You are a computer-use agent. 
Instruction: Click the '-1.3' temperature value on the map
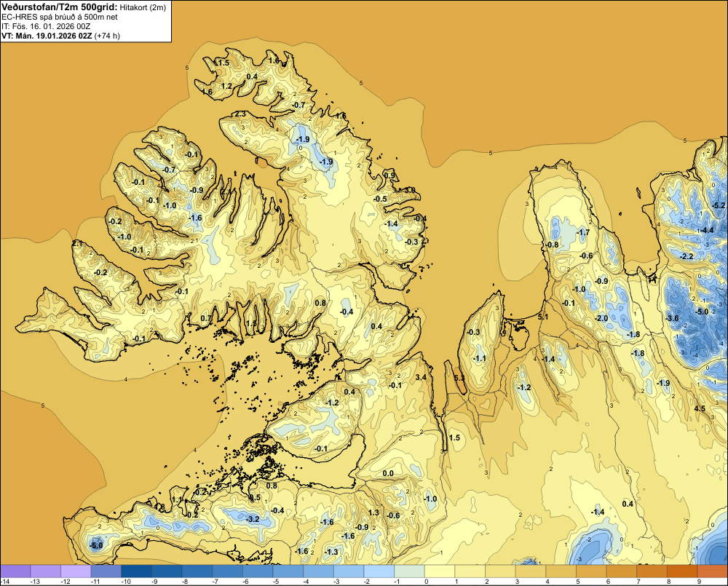[331, 552]
